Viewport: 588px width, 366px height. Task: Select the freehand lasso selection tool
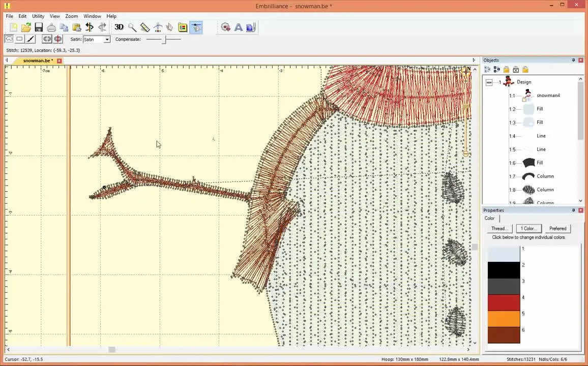(x=9, y=39)
